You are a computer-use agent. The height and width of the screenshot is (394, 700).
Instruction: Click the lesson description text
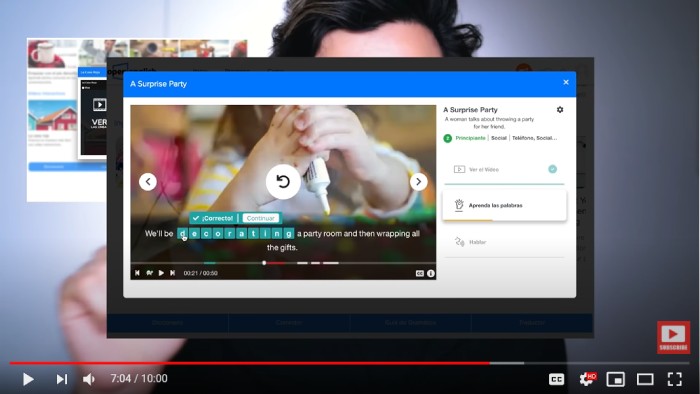click(489, 123)
